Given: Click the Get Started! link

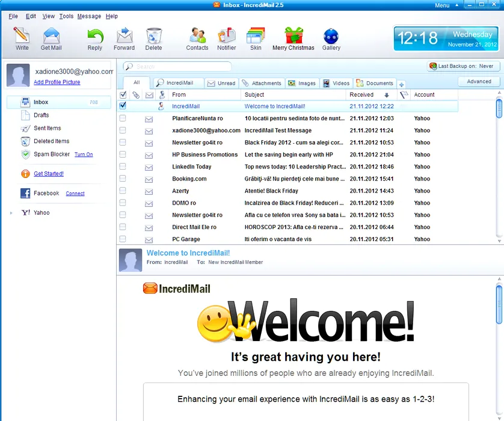Looking at the screenshot, I should pyautogui.click(x=49, y=174).
